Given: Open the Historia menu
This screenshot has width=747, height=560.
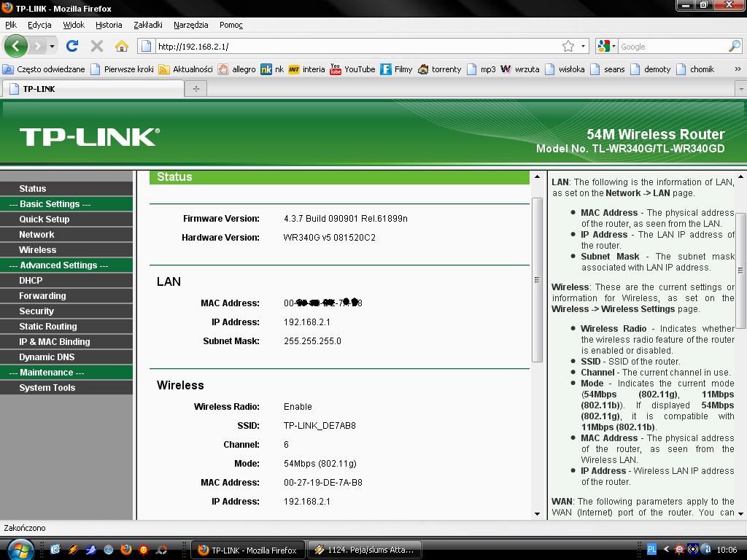Looking at the screenshot, I should [x=109, y=25].
